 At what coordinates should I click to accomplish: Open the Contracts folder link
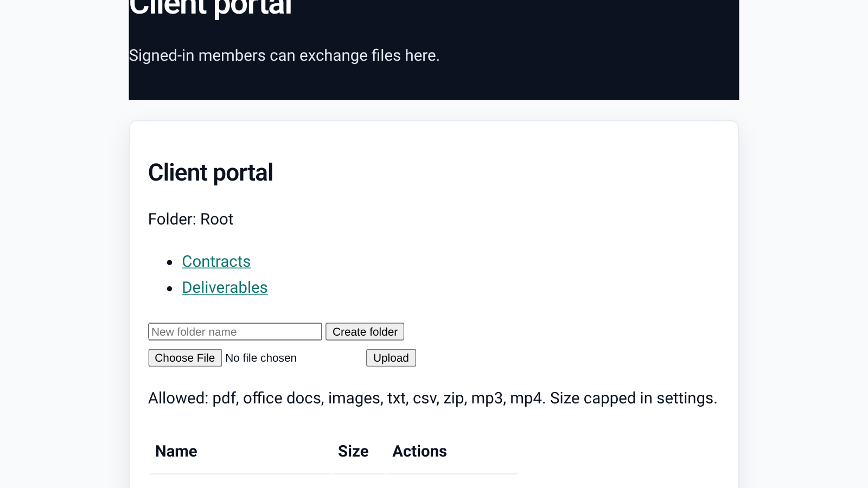pyautogui.click(x=216, y=261)
